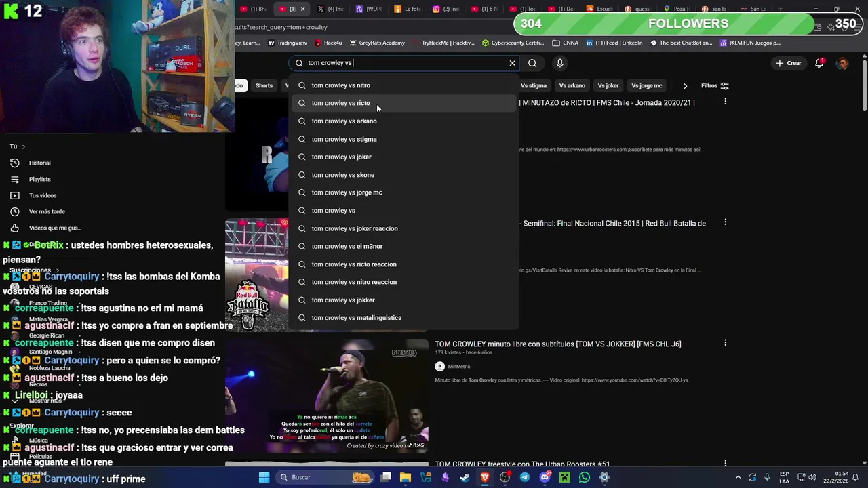Open the MinMetric channel link
This screenshot has height=488, width=868.
[459, 367]
